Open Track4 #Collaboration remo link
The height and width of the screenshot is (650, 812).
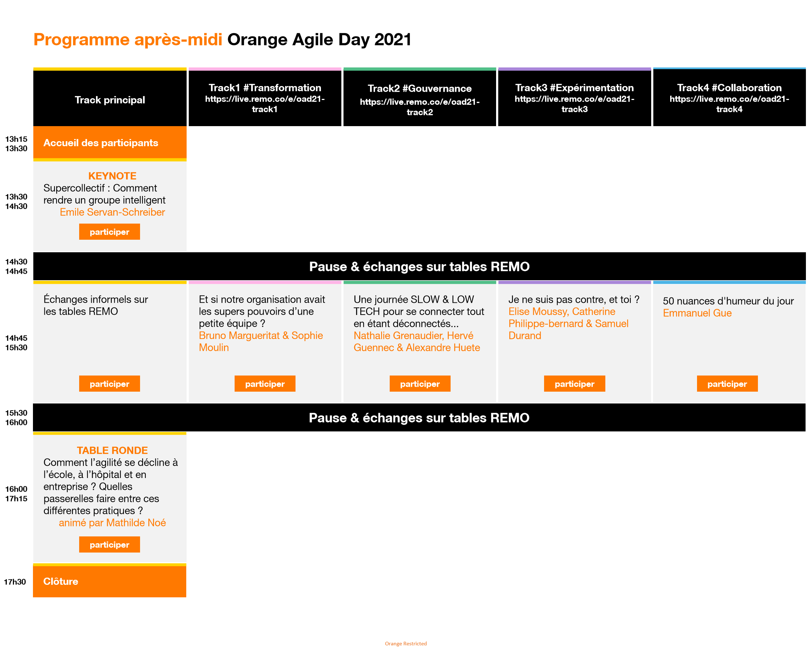(729, 104)
